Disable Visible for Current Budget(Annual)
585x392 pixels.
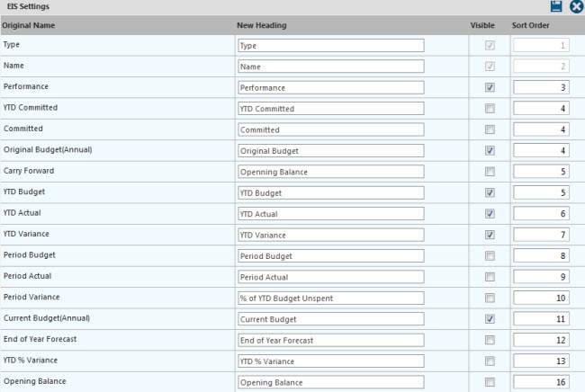(x=490, y=319)
